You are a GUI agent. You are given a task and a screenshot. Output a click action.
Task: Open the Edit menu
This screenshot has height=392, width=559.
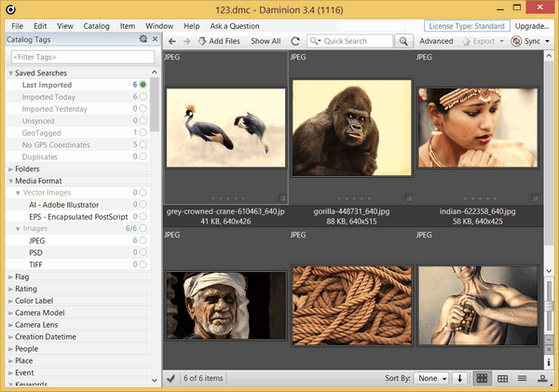tap(40, 26)
